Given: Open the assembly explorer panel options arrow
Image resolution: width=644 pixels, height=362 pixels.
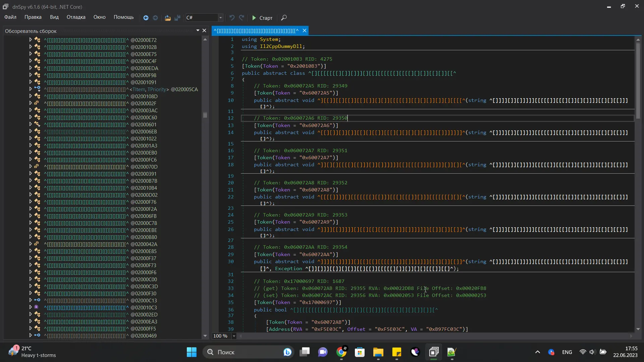Looking at the screenshot, I should [198, 31].
